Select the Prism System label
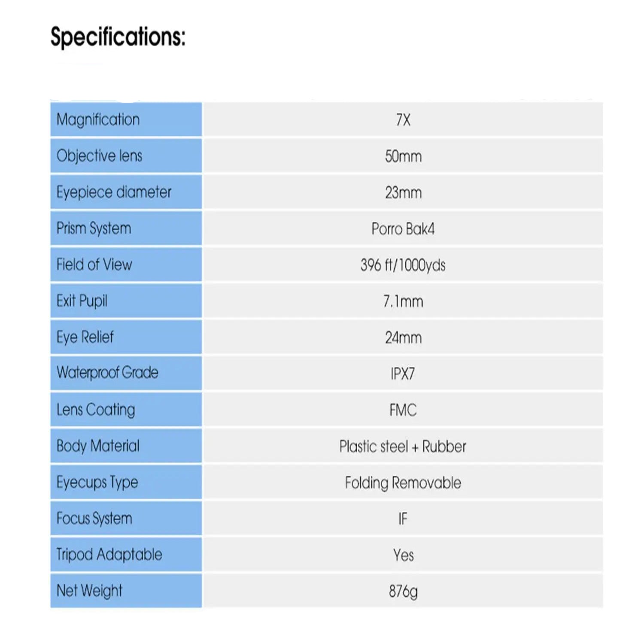This screenshot has width=644, height=644. [x=94, y=228]
